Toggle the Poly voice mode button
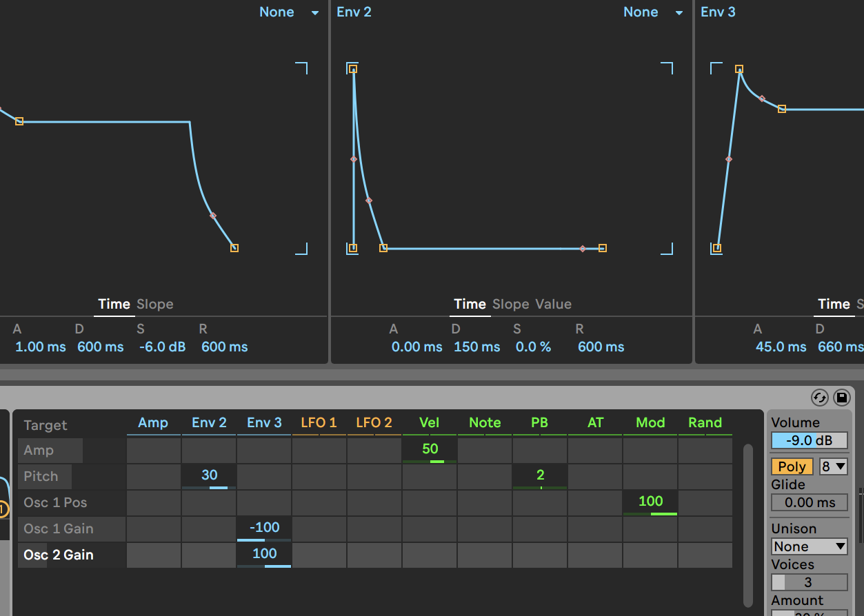The width and height of the screenshot is (864, 616). 792,466
